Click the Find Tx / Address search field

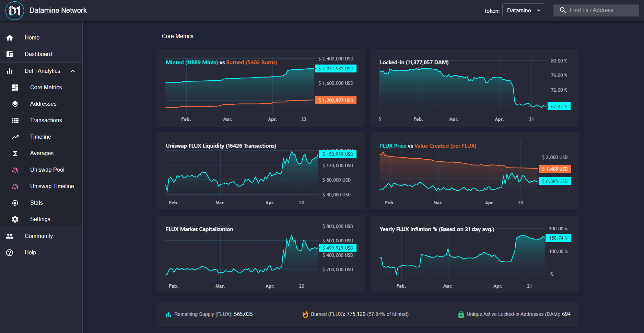pyautogui.click(x=596, y=10)
